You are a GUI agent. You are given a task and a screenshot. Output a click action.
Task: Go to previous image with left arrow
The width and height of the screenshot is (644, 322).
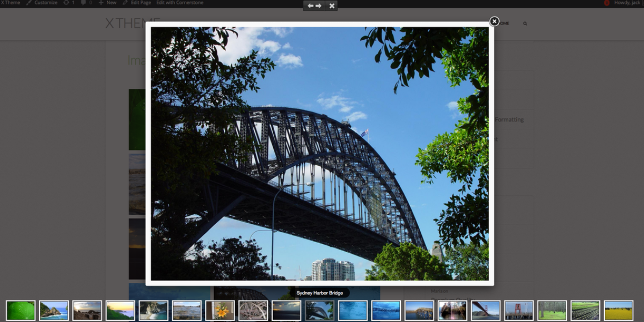coord(310,6)
